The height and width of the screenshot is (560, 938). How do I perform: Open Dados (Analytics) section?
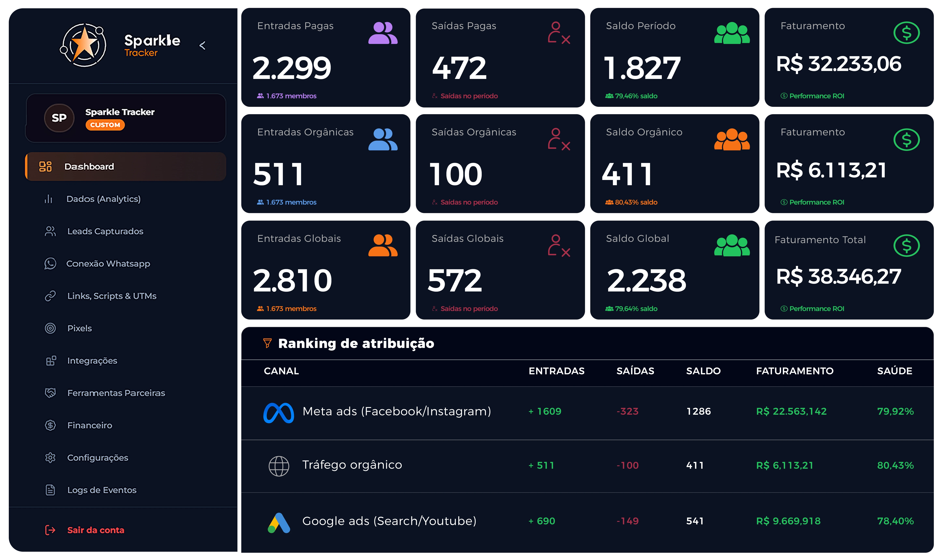pyautogui.click(x=103, y=199)
